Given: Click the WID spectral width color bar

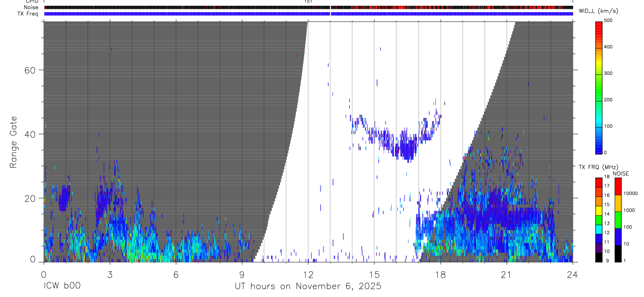Looking at the screenshot, I should [x=599, y=87].
